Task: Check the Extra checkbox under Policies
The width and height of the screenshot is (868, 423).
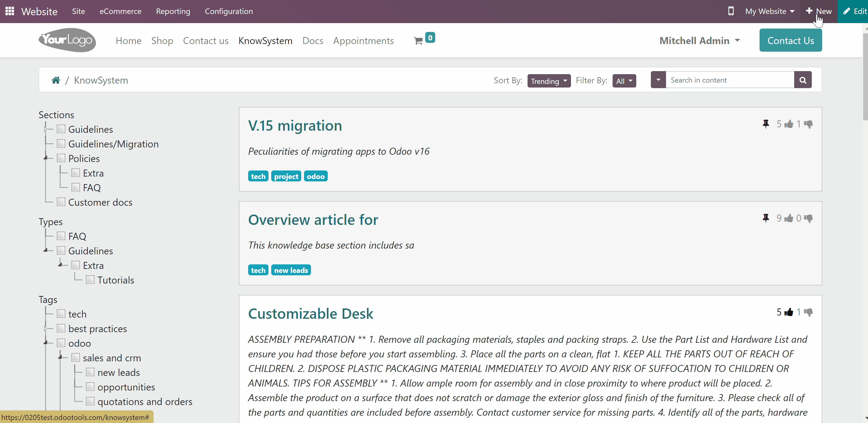Action: [x=76, y=173]
